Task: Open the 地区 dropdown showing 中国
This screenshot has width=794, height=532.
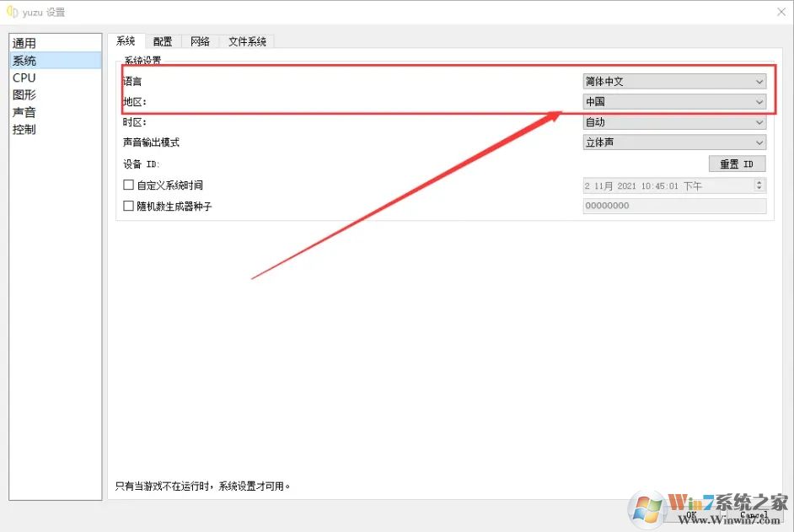Action: tap(674, 102)
